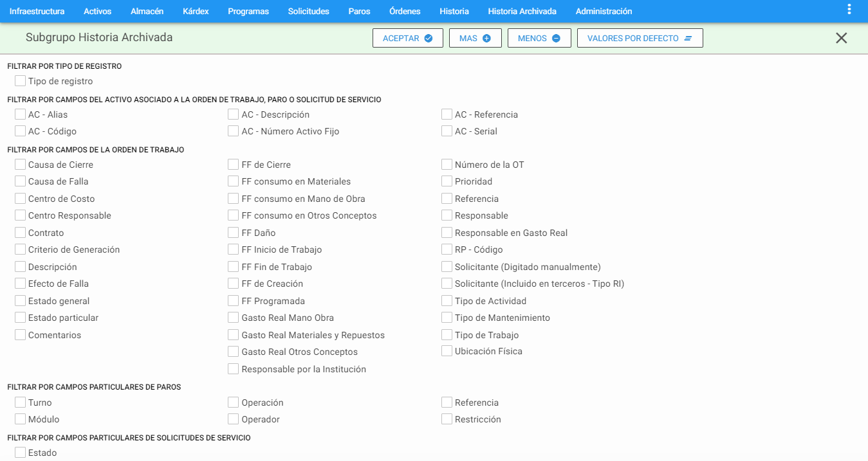Open the Programas menu
This screenshot has width=868, height=461.
tap(248, 11)
